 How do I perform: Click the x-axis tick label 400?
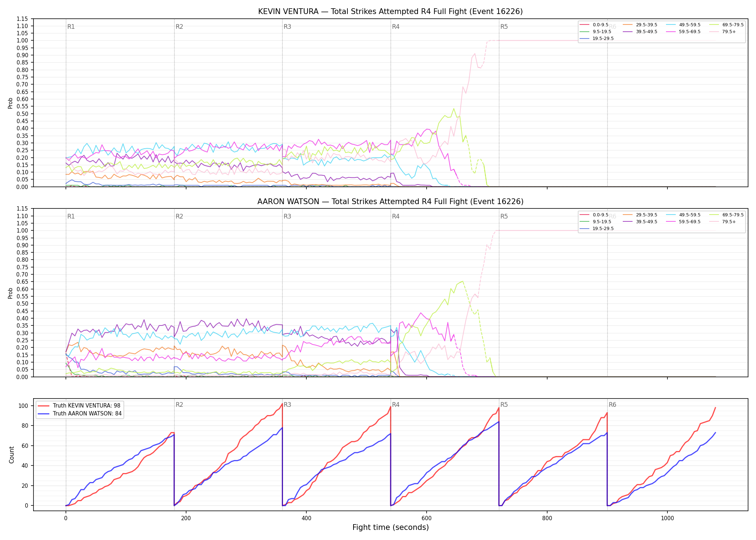[306, 518]
